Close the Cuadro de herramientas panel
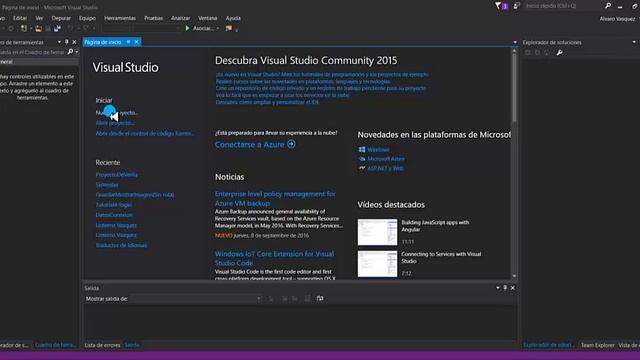 click(74, 42)
